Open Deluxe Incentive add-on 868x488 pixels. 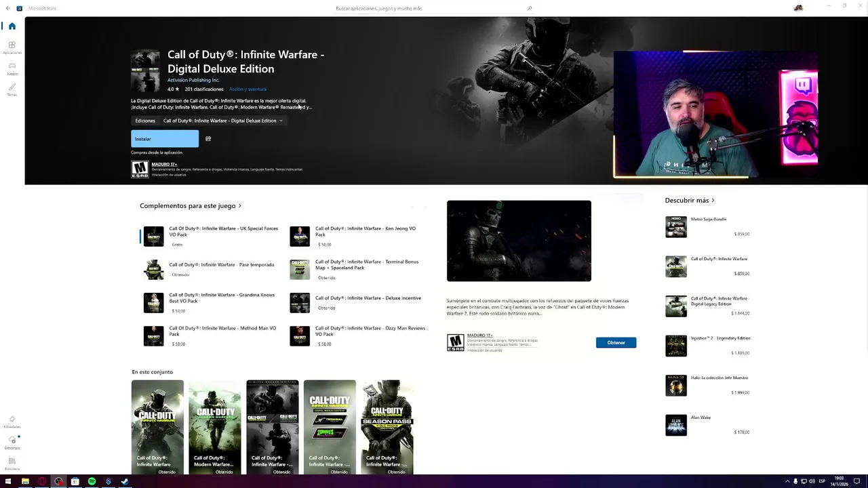[x=358, y=302]
